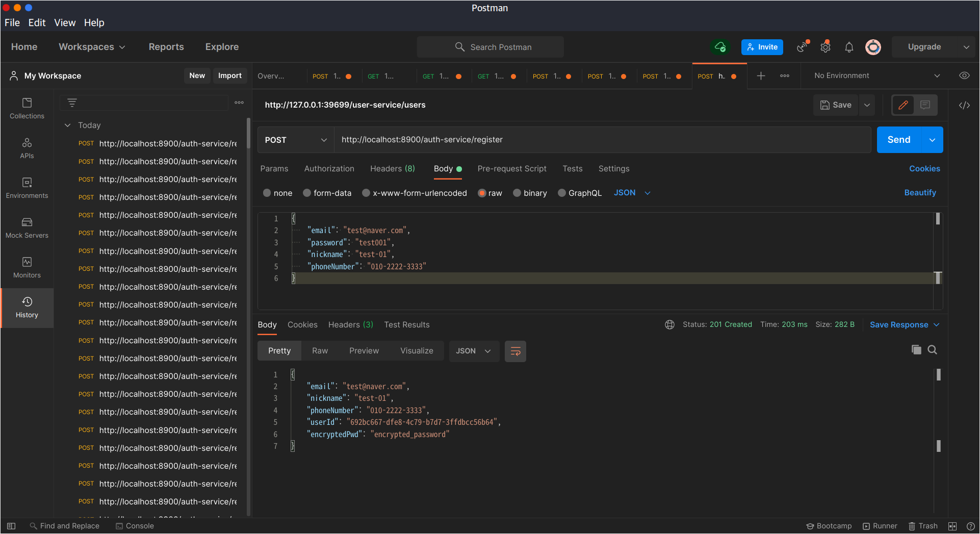This screenshot has width=980, height=534.
Task: Toggle line wrap in the response viewer
Action: click(x=515, y=351)
